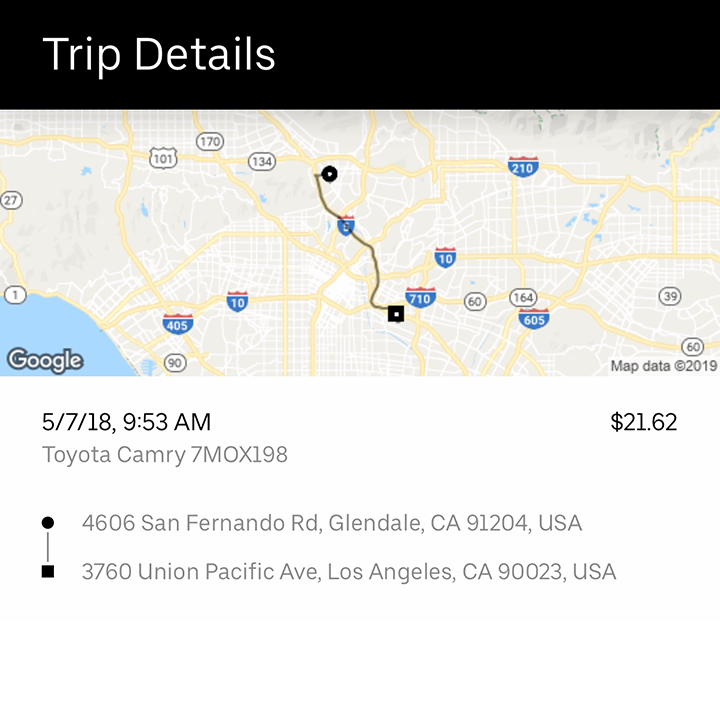Click the 5/7/18, 9:53 AM trip time
This screenshot has width=720, height=708.
click(126, 422)
